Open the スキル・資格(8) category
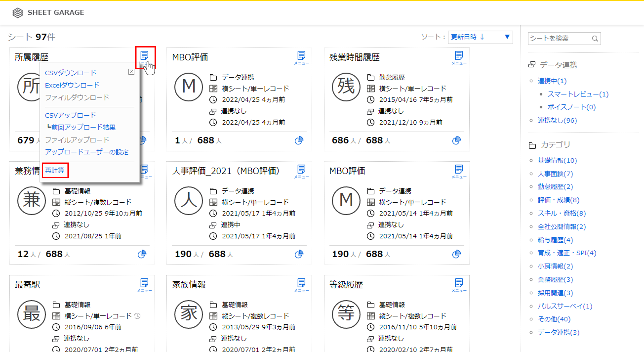The width and height of the screenshot is (644, 352). [x=562, y=213]
